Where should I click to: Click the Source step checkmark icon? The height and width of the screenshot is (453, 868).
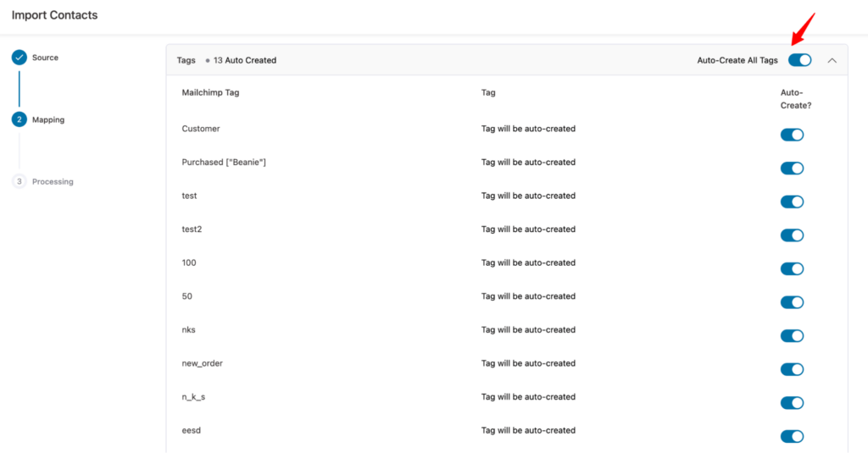click(19, 58)
